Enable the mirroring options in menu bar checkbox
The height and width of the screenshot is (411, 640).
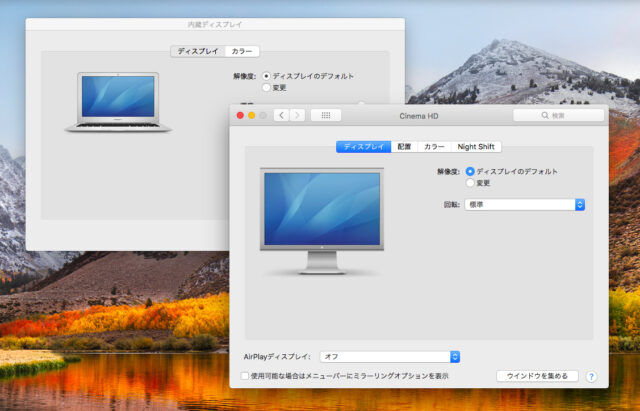click(244, 376)
